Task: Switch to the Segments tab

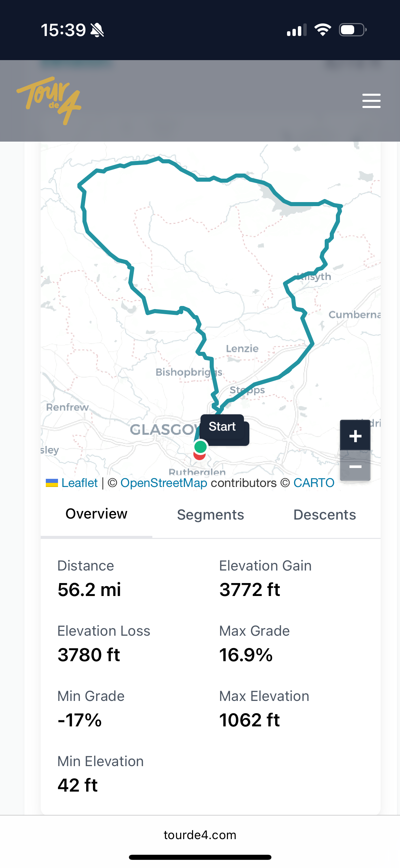Action: click(210, 515)
